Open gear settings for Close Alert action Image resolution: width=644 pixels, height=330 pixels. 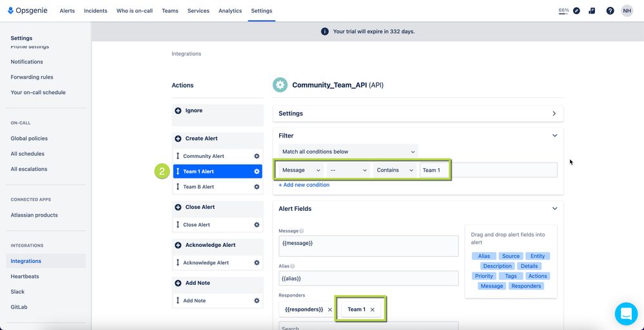point(257,224)
